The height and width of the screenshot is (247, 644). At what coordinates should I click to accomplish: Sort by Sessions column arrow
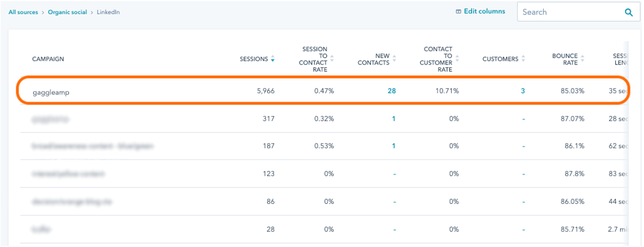tap(273, 59)
